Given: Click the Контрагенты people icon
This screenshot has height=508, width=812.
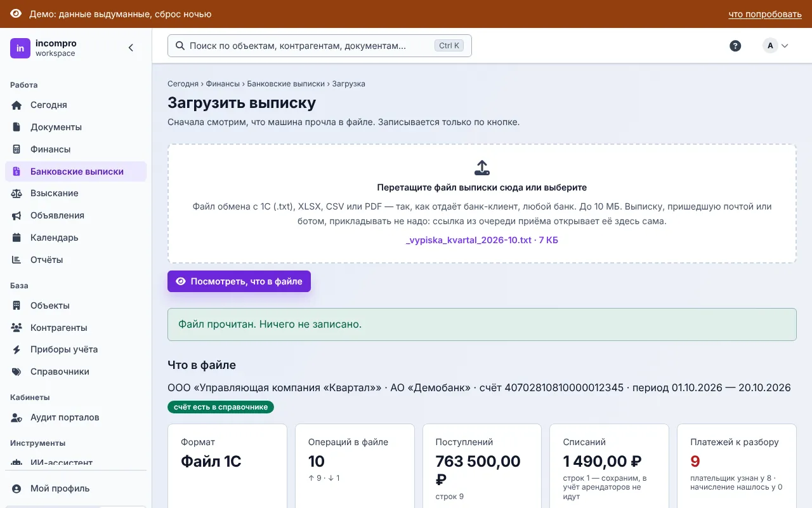Looking at the screenshot, I should tap(17, 328).
